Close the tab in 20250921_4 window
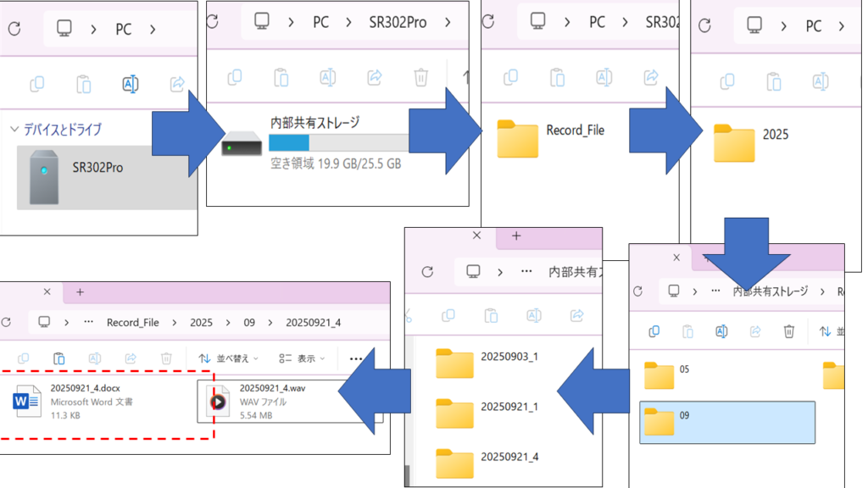868x488 pixels. 47,292
